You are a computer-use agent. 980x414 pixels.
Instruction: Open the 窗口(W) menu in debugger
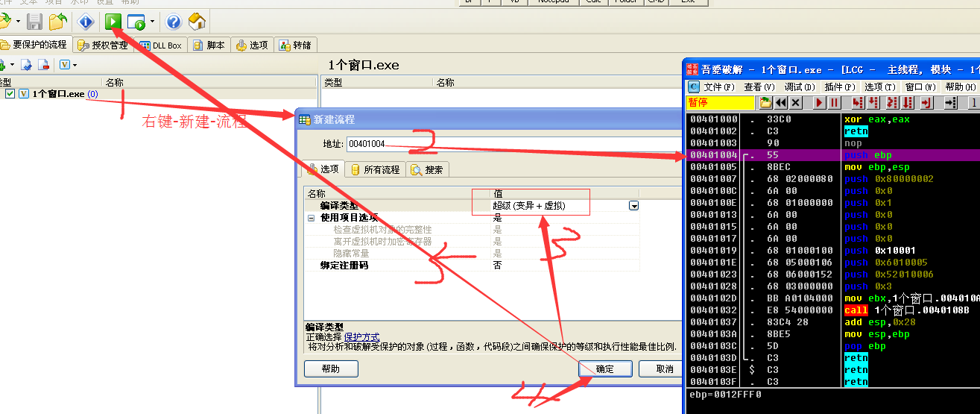[920, 87]
